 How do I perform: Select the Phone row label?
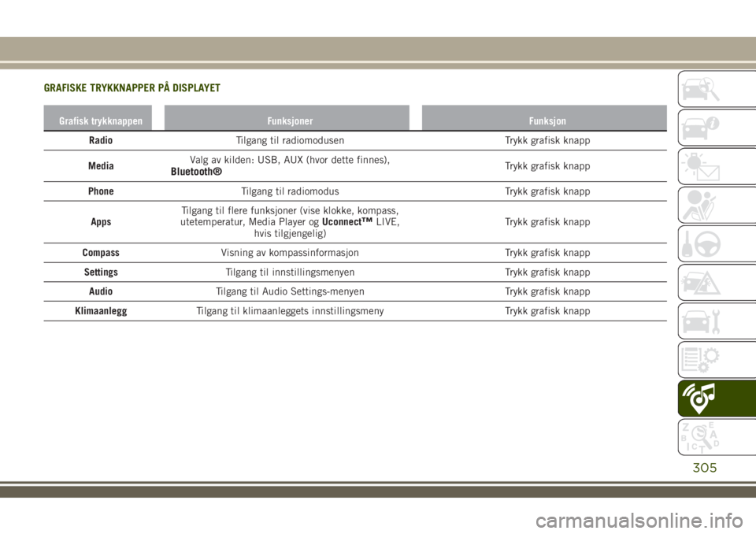(x=101, y=191)
